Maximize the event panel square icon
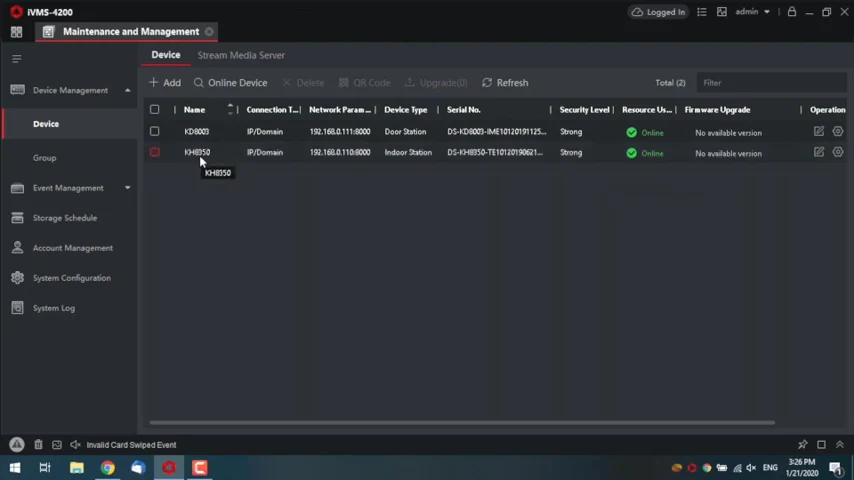 [x=821, y=445]
